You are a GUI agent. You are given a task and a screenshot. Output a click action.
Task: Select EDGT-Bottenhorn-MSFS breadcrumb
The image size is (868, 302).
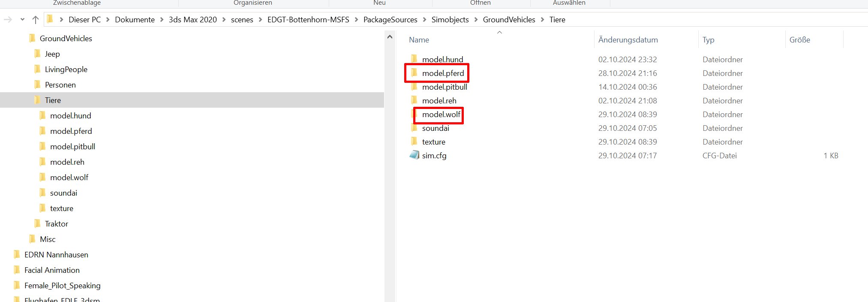tap(308, 20)
